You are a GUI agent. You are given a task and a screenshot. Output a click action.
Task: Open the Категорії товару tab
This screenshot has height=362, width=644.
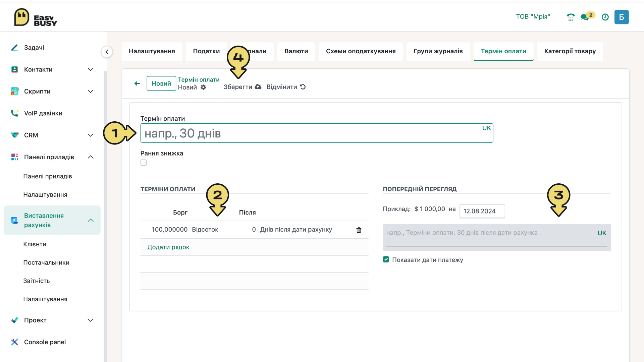570,51
